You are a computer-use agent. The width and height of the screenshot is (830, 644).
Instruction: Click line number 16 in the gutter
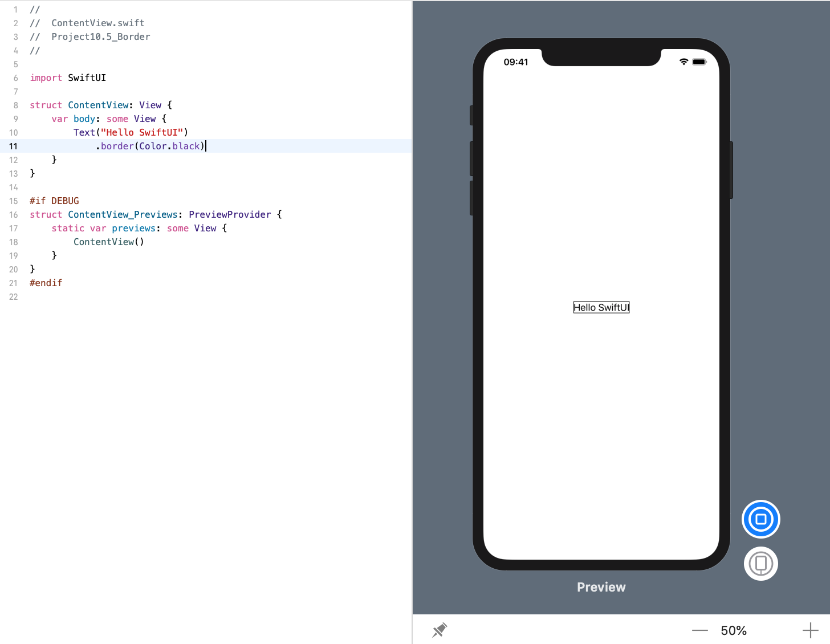pyautogui.click(x=13, y=214)
